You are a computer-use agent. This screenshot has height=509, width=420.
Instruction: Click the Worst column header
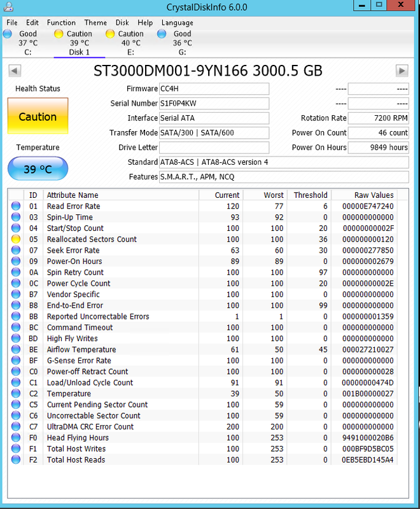tap(265, 195)
